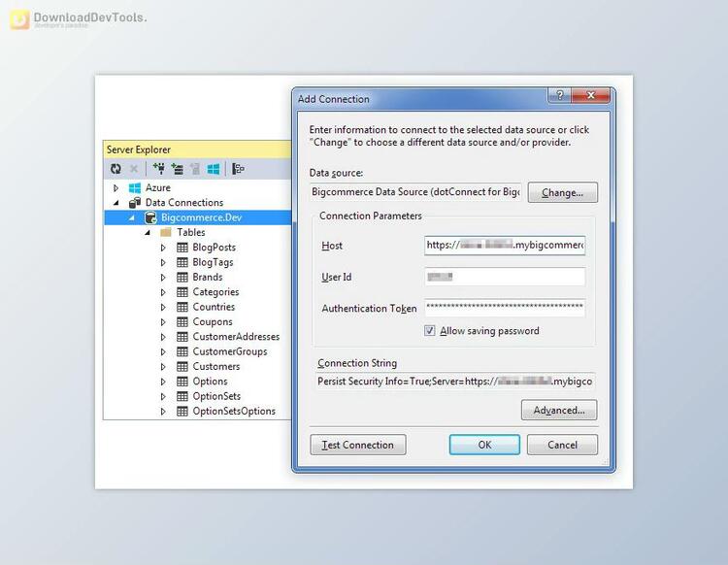The height and width of the screenshot is (565, 728).
Task: Click inside the User Id field
Action: pyautogui.click(x=505, y=277)
